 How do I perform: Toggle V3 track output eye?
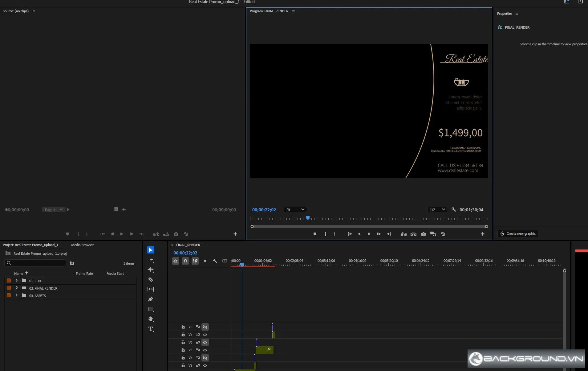[205, 365]
